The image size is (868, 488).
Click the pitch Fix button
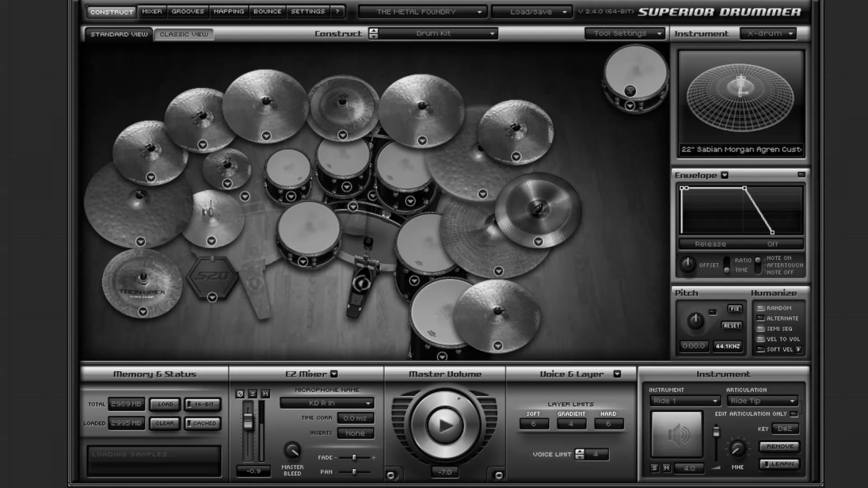(x=734, y=308)
